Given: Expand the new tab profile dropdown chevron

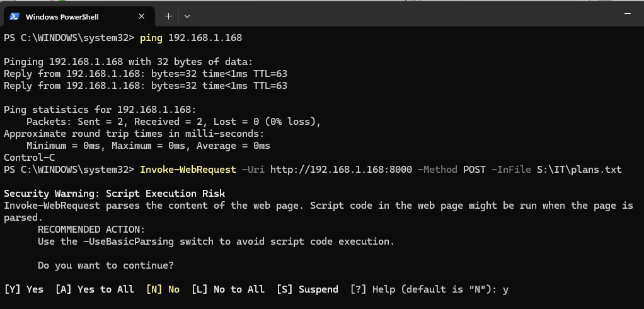Looking at the screenshot, I should 187,16.
